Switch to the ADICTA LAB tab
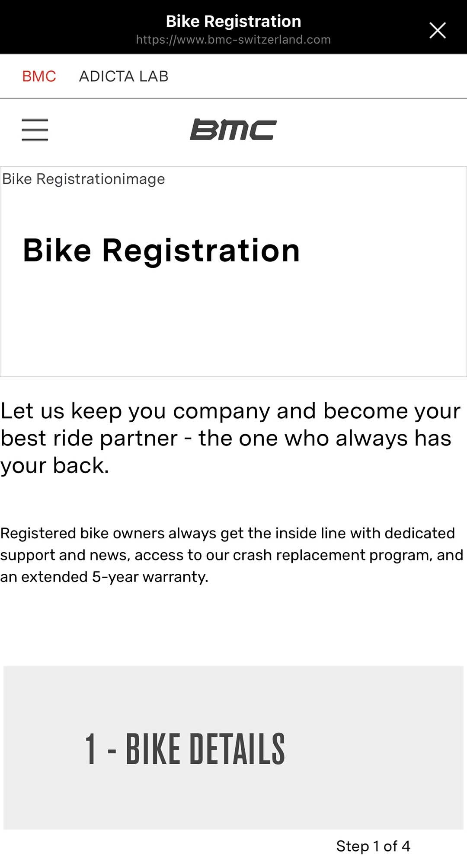This screenshot has width=467, height=868. [124, 76]
